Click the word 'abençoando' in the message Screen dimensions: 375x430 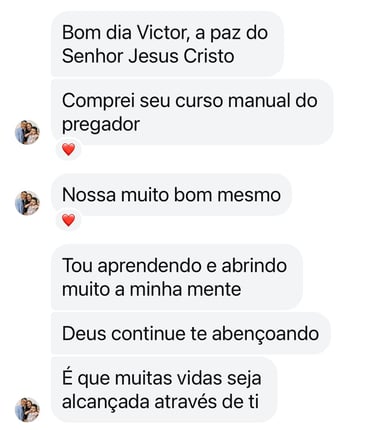[x=265, y=334]
